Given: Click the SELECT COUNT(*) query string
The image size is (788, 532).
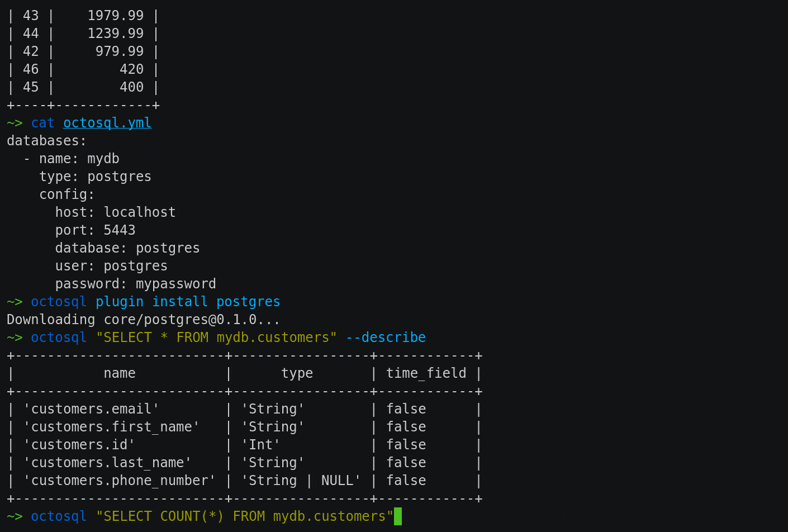Looking at the screenshot, I should 246,516.
